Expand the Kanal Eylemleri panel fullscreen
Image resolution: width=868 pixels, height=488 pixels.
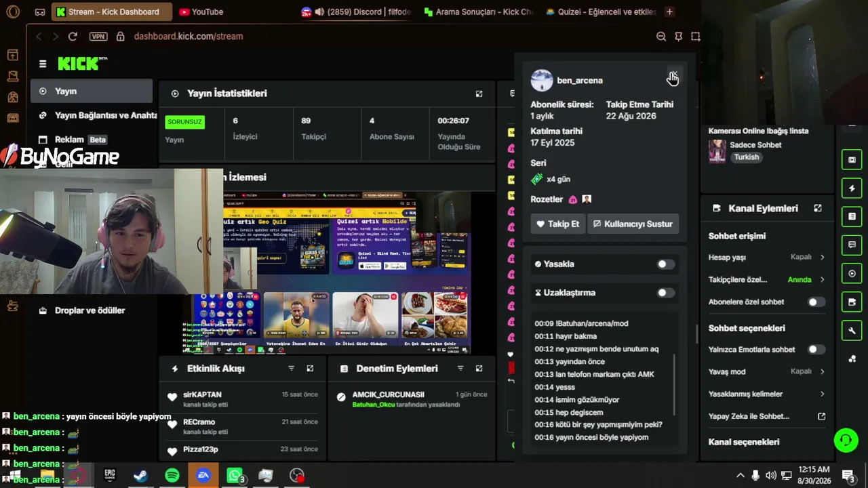click(x=818, y=209)
